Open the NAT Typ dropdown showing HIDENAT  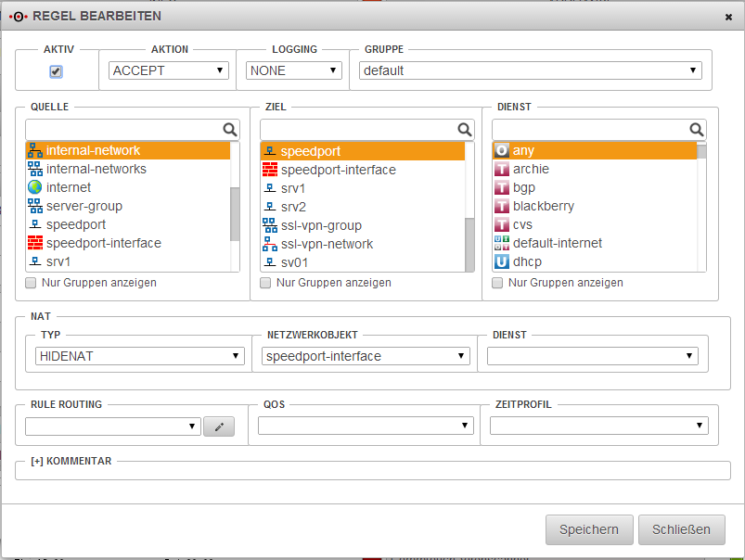[139, 356]
